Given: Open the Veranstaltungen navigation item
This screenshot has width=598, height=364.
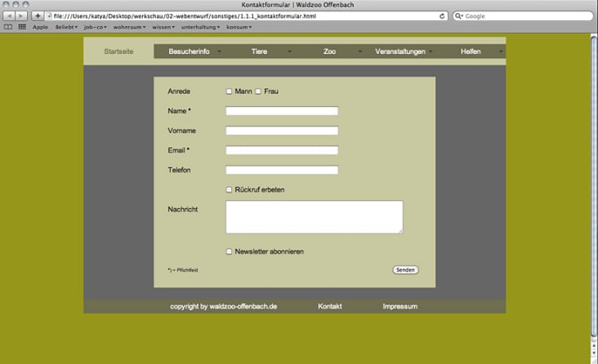Looking at the screenshot, I should (400, 51).
